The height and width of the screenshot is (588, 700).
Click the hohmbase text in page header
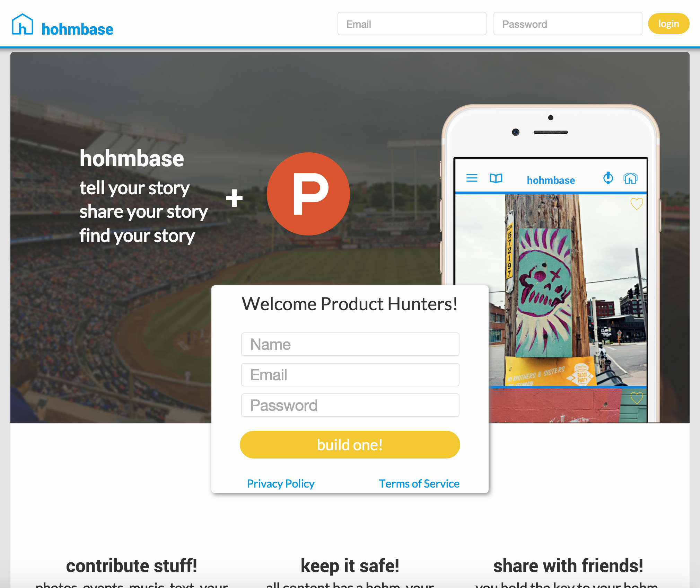(x=77, y=29)
